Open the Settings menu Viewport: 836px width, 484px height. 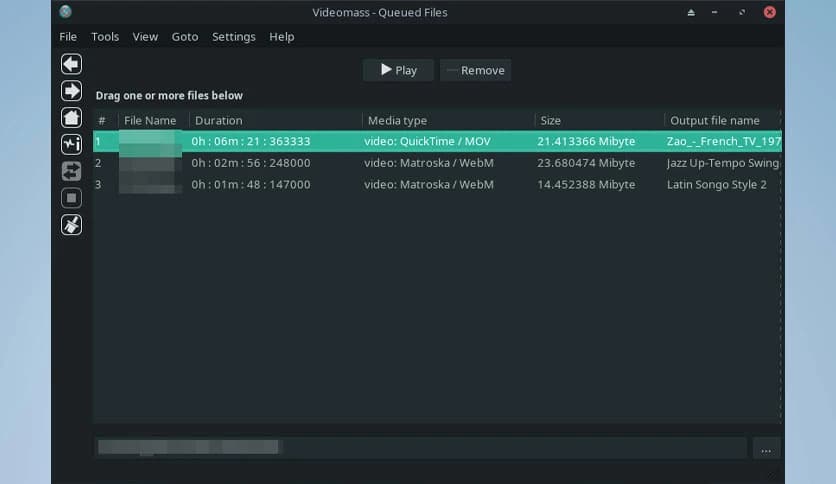(x=234, y=37)
